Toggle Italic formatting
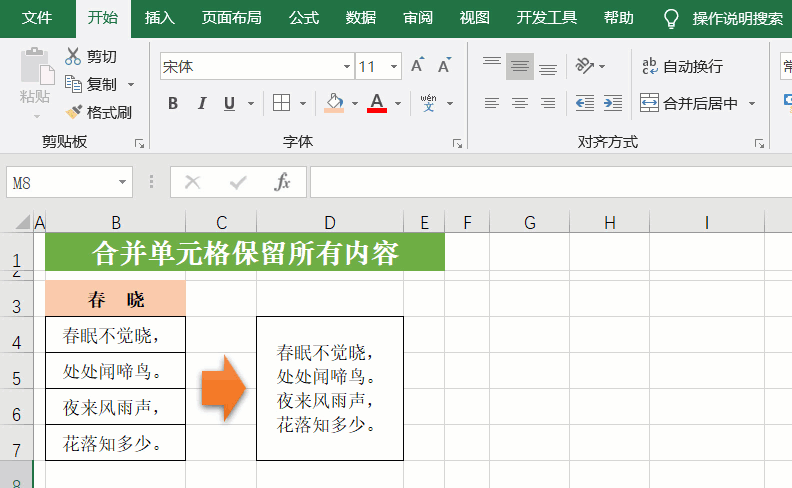This screenshot has height=488, width=792. click(x=202, y=104)
